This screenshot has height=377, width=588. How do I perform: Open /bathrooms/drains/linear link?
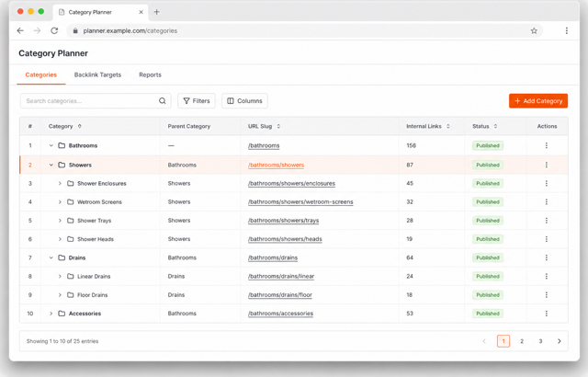281,276
